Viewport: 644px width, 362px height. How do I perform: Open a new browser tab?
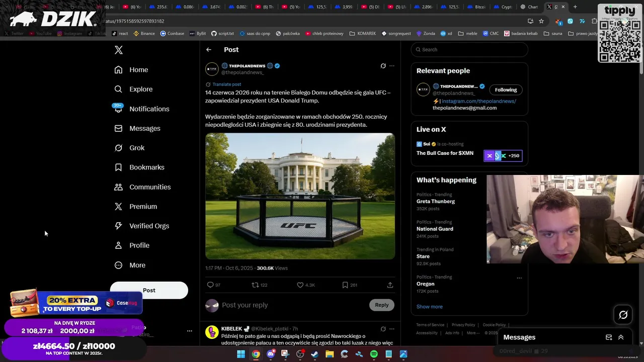[x=575, y=7]
